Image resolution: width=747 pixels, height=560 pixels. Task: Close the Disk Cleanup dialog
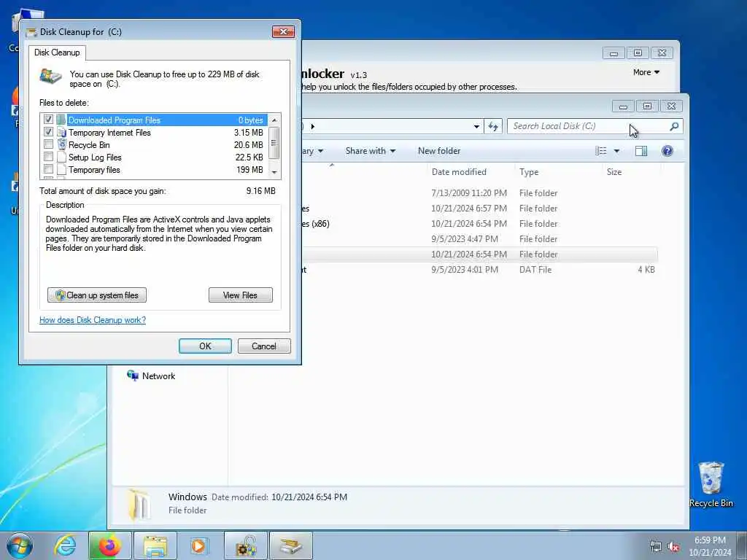pos(284,32)
